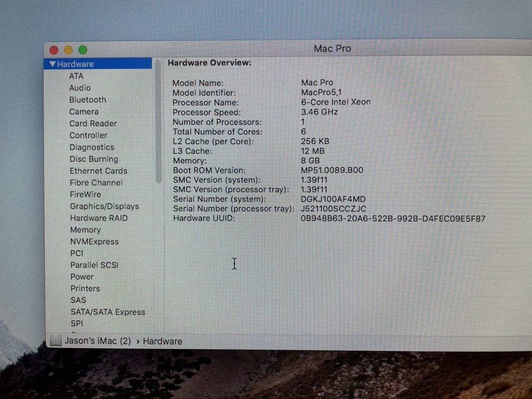Click the processor tray serial J521100SCCZJC
Image resolution: width=532 pixels, height=399 pixels.
point(334,209)
